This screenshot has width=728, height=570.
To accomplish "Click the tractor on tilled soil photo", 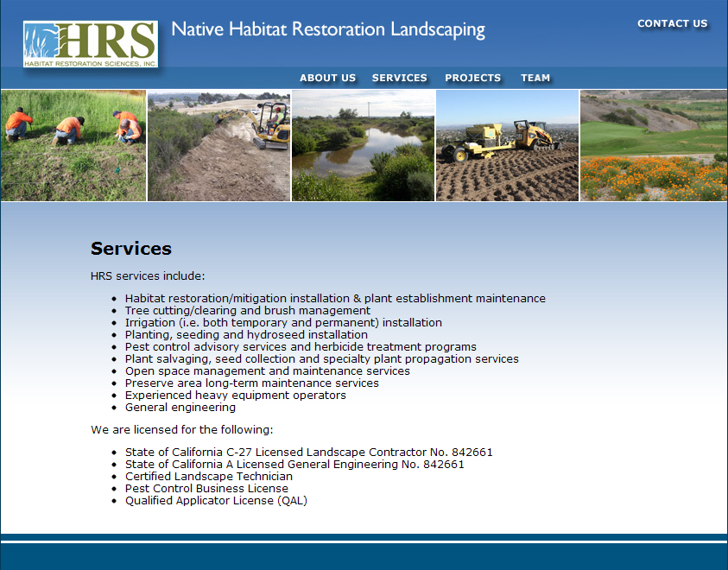I will pyautogui.click(x=508, y=145).
